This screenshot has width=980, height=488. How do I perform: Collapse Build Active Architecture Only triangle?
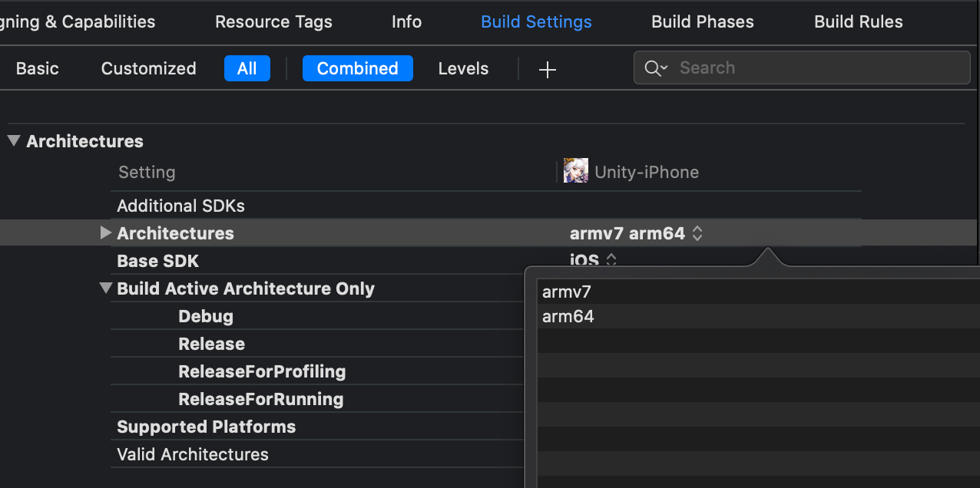coord(106,289)
